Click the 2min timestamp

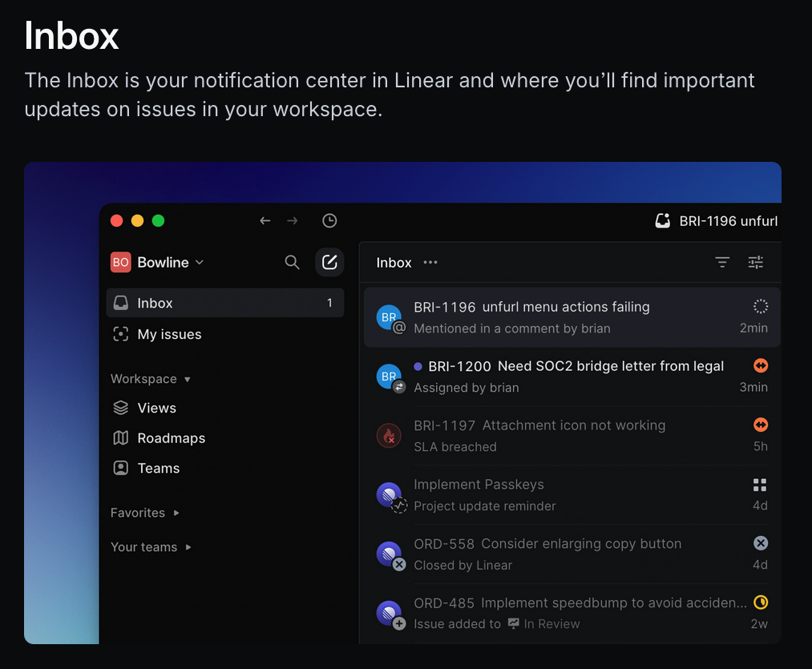753,328
